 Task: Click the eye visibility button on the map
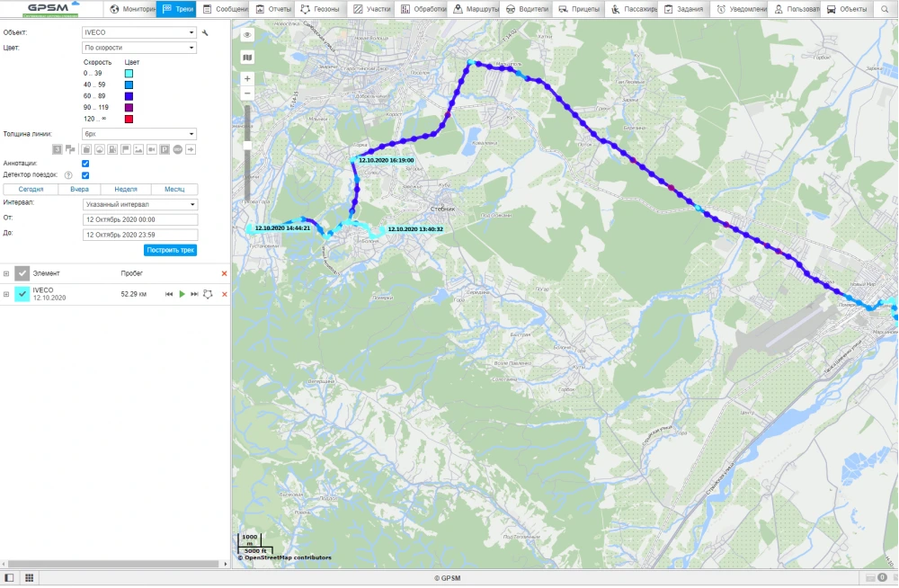[247, 35]
